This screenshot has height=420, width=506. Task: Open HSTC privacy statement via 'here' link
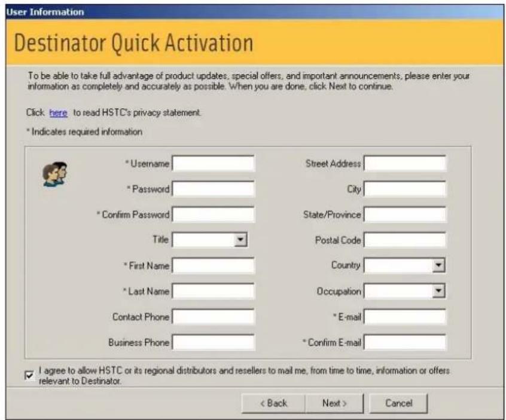(x=58, y=113)
